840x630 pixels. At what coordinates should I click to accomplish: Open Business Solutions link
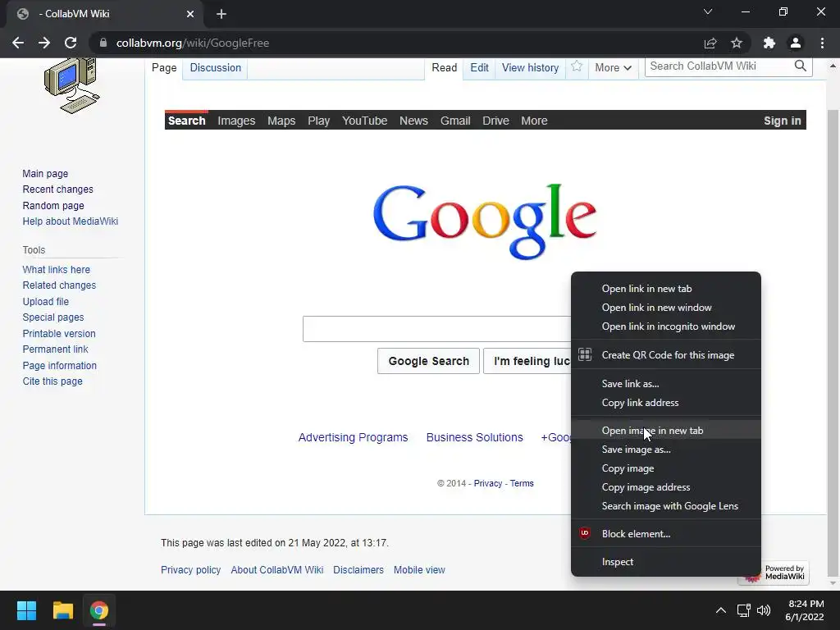pos(475,437)
